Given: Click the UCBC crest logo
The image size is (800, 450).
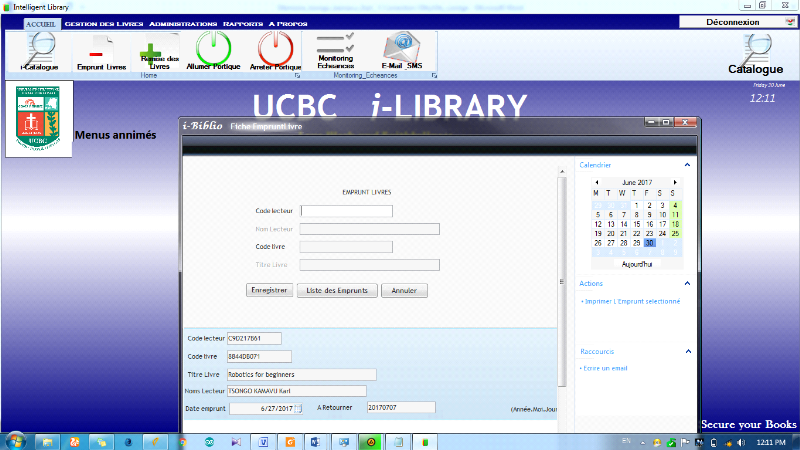Looking at the screenshot, I should [x=39, y=118].
